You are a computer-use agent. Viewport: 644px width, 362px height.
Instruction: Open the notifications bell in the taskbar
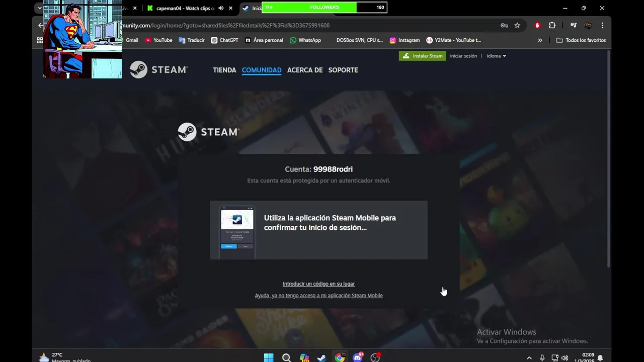(x=600, y=358)
